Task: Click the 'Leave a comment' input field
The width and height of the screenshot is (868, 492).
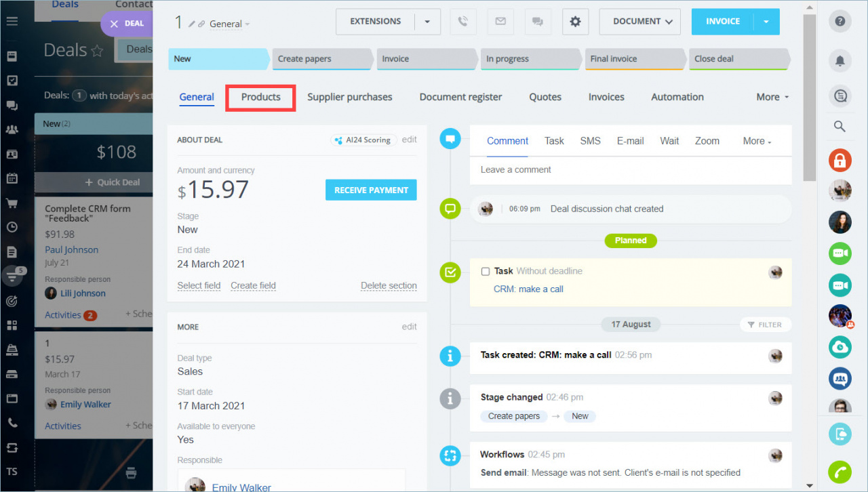Action: (x=631, y=170)
